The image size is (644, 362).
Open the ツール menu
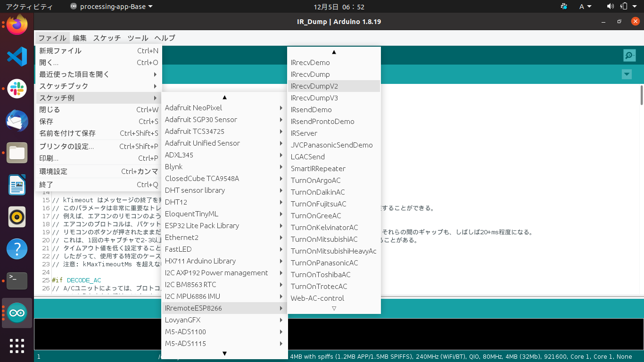point(138,38)
